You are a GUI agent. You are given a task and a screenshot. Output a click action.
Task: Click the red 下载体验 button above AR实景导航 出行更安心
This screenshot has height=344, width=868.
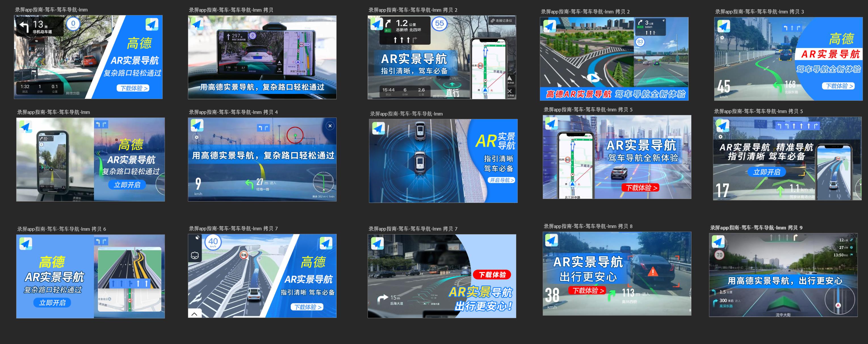click(492, 274)
